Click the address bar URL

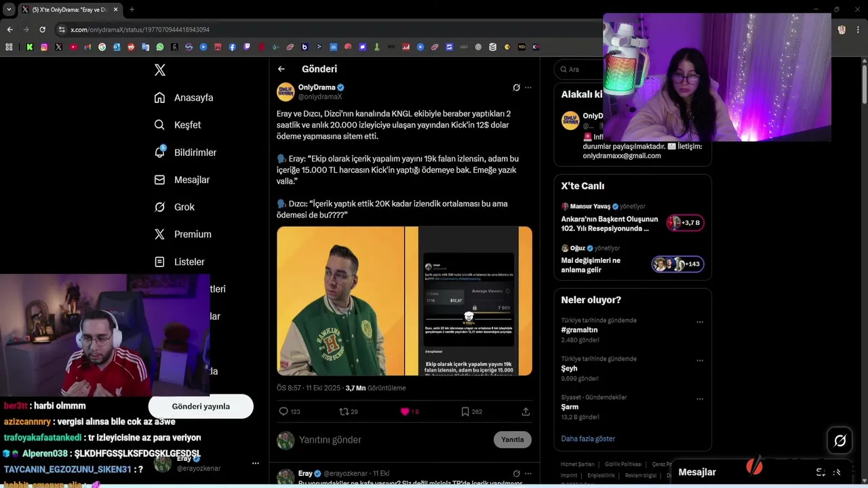click(x=140, y=30)
